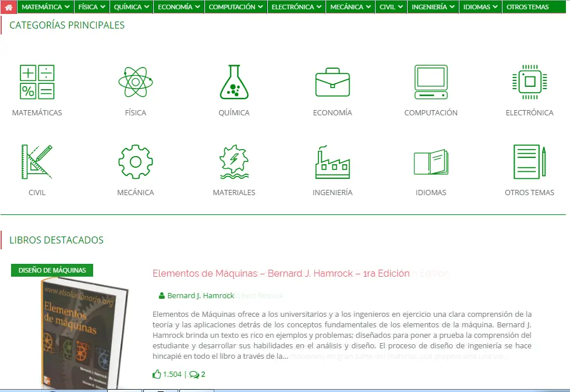This screenshot has width=570, height=392.
Task: Expand the Civil dropdown menu
Action: click(391, 7)
